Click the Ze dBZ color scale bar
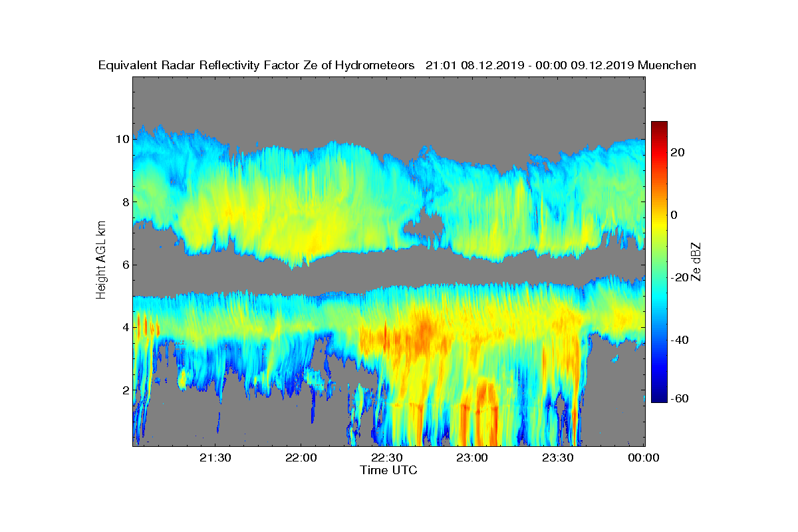 point(659,262)
